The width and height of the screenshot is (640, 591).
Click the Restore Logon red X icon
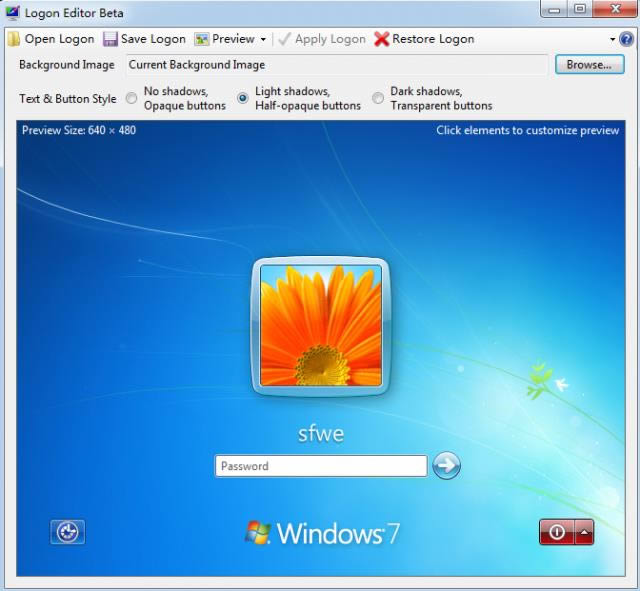point(382,39)
